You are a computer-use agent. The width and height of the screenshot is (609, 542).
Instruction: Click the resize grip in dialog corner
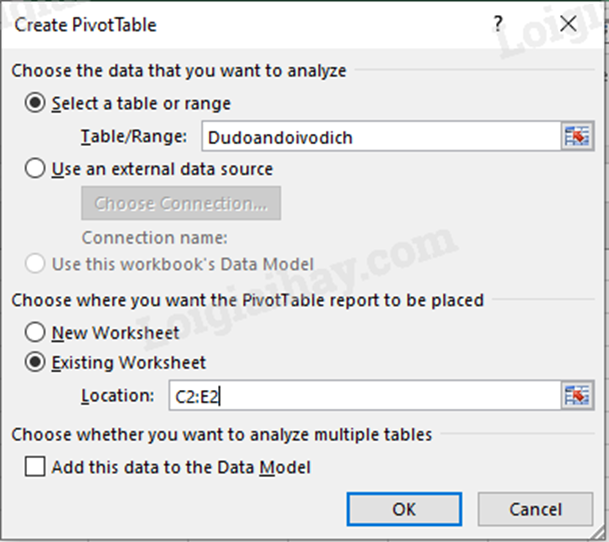598,532
